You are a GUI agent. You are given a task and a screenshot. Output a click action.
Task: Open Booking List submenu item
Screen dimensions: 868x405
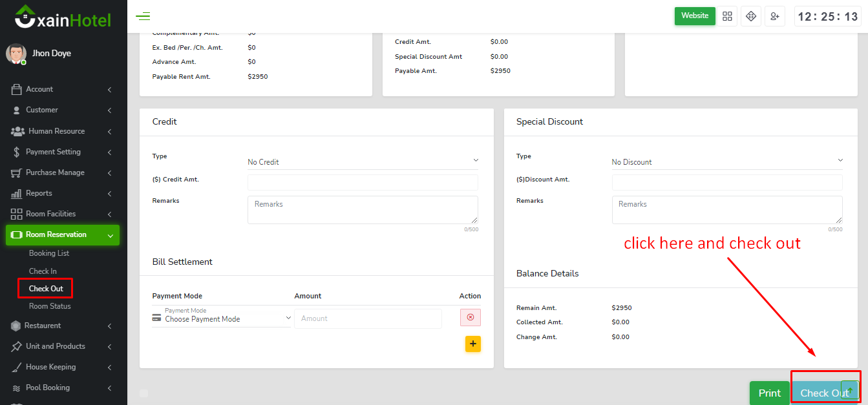[x=49, y=253]
